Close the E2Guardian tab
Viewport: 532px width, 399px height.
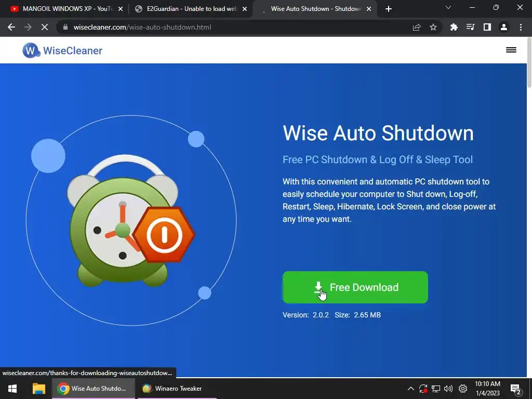(245, 9)
